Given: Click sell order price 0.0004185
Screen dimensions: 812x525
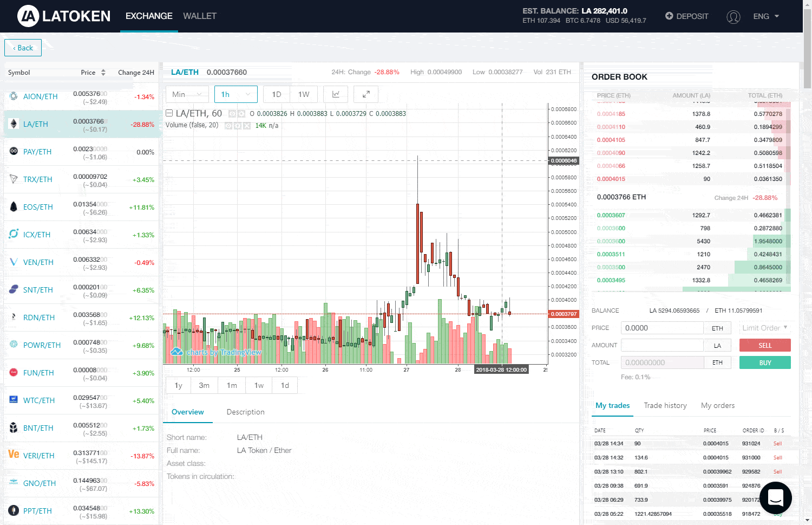Looking at the screenshot, I should [x=611, y=114].
